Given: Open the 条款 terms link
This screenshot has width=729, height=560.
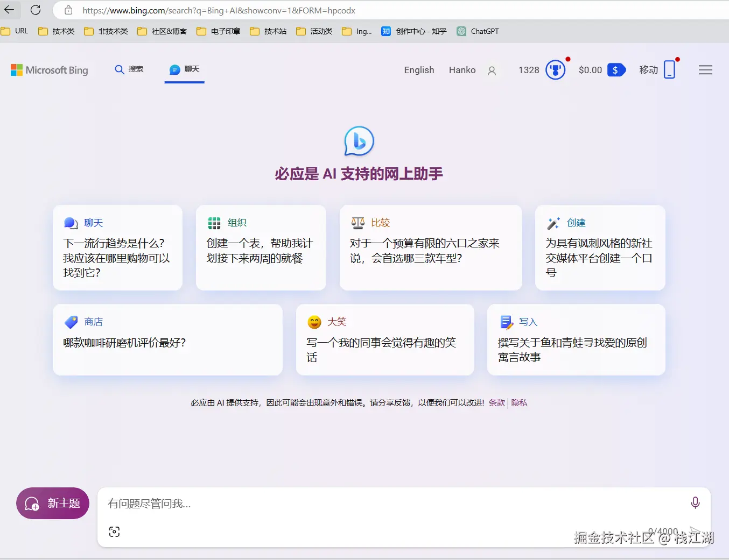Looking at the screenshot, I should 497,402.
